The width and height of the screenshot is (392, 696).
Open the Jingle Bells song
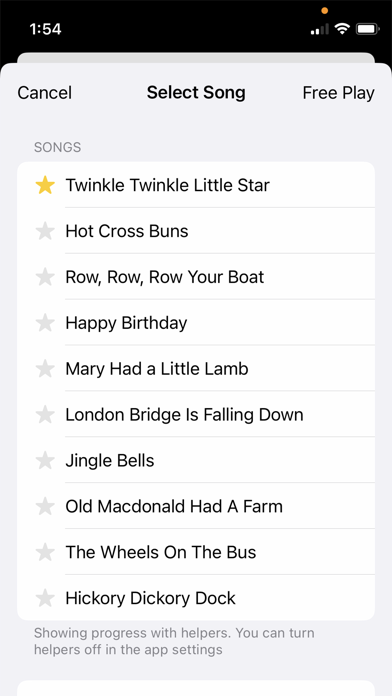click(196, 460)
